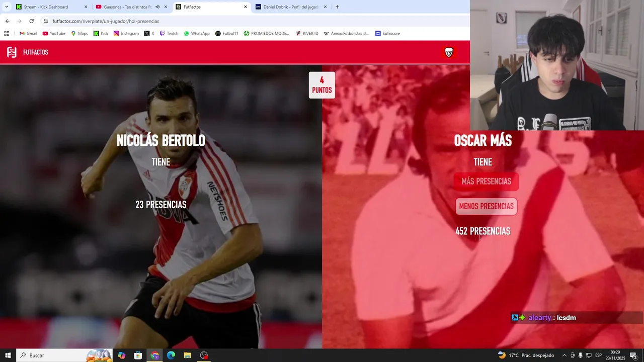This screenshot has width=644, height=362.
Task: Open the X bookmark
Action: [x=149, y=34]
